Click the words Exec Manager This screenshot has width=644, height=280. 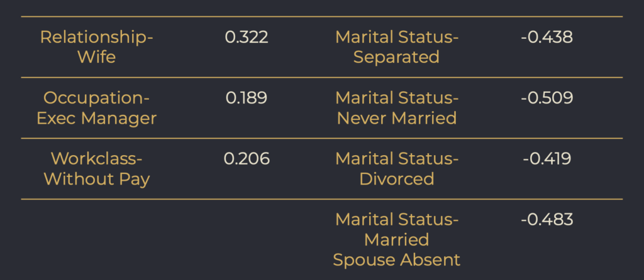[96, 118]
